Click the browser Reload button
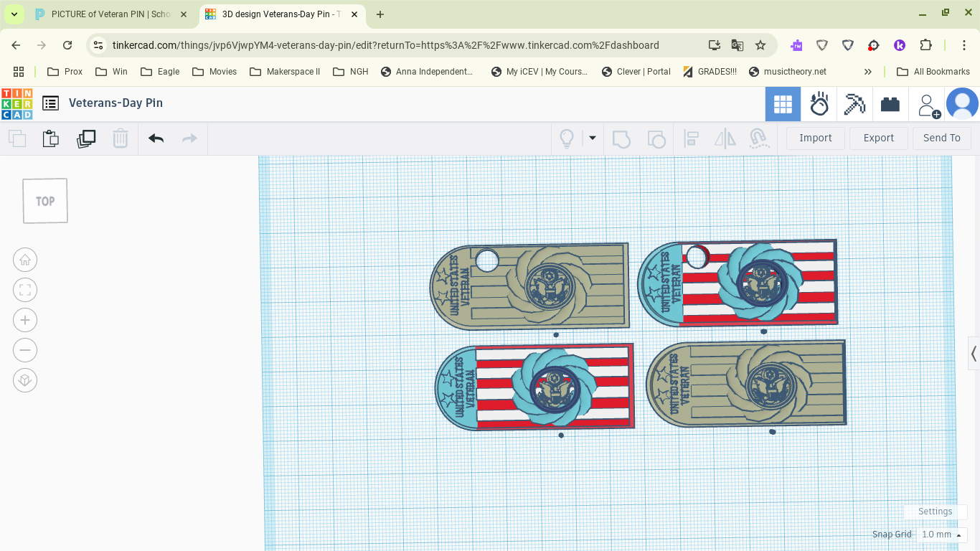The height and width of the screenshot is (551, 980). [x=67, y=45]
